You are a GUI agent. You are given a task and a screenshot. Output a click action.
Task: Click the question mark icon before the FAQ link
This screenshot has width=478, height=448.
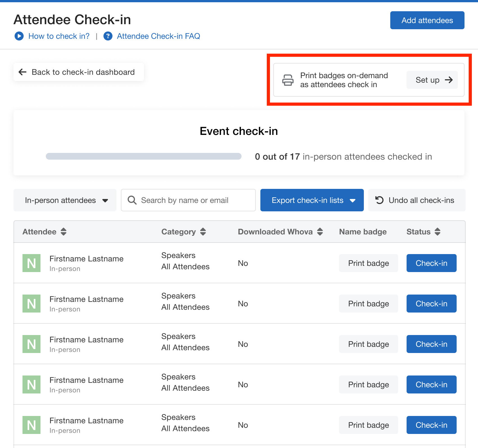pyautogui.click(x=108, y=36)
